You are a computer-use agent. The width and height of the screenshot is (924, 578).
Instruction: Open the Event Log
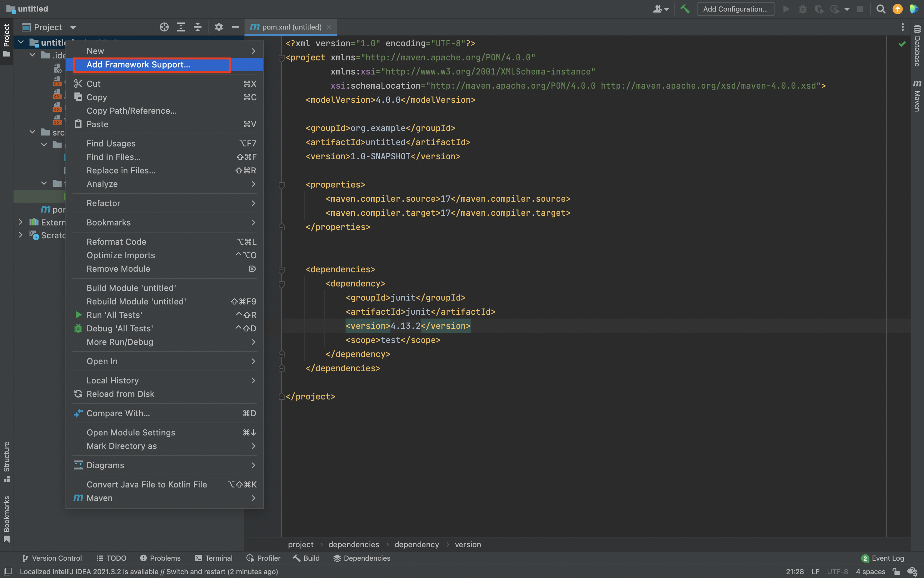pyautogui.click(x=883, y=558)
